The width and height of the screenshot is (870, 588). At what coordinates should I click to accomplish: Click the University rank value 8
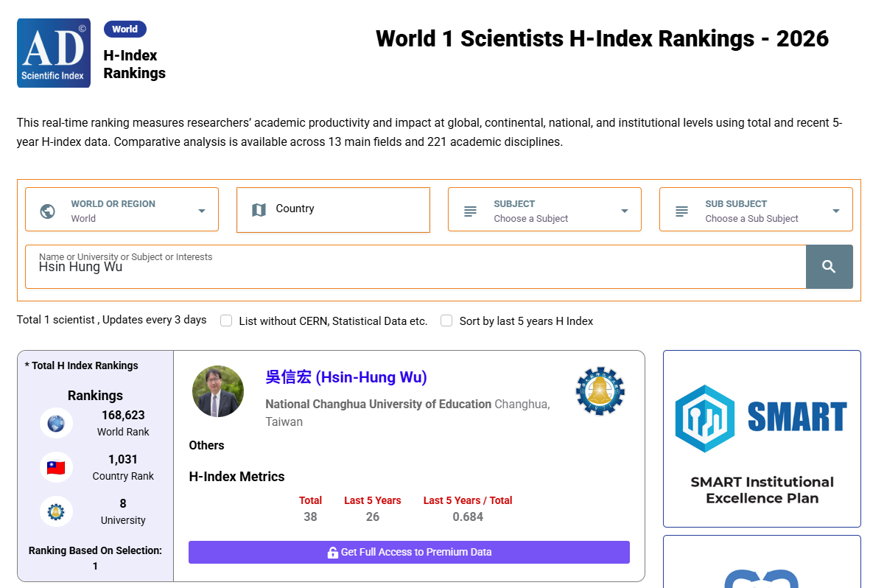pyautogui.click(x=123, y=503)
